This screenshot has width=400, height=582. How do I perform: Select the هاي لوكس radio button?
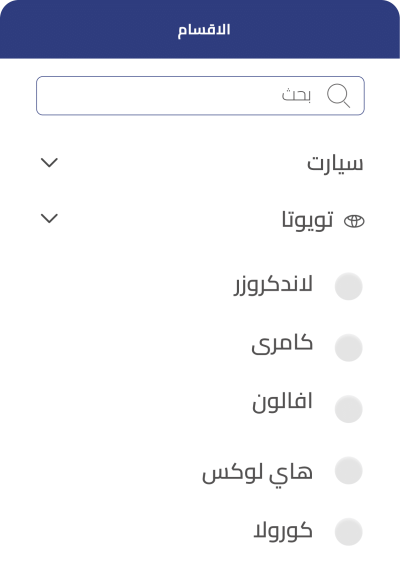pos(348,471)
